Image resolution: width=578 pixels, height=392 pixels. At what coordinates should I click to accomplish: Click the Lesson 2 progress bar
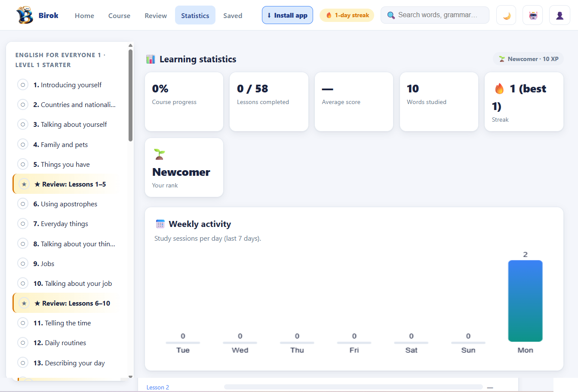[x=354, y=387]
